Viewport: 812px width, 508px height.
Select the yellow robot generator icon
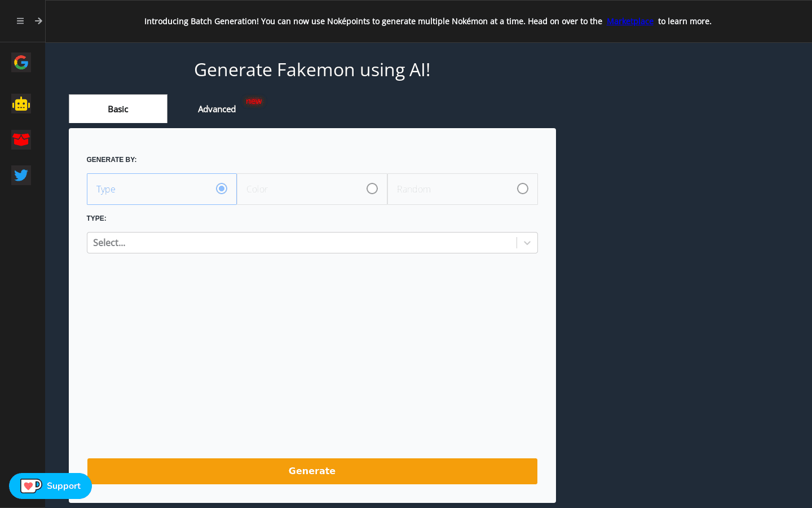(x=21, y=104)
